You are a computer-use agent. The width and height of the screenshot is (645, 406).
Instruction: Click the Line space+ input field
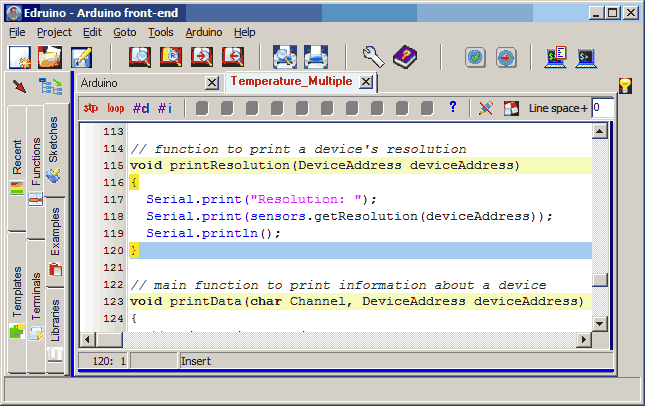[x=602, y=108]
